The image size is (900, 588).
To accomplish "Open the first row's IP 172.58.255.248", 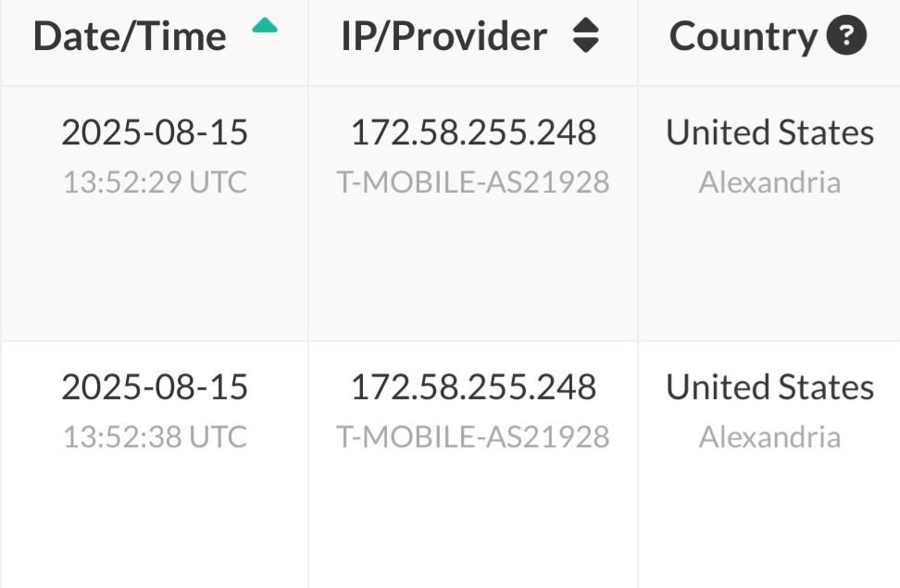I will 472,133.
